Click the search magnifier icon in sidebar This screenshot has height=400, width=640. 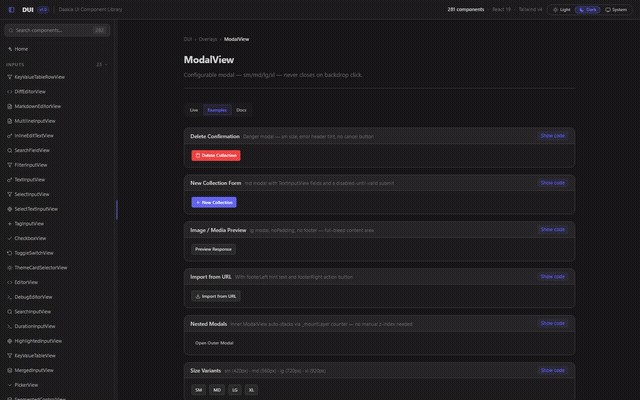pos(11,30)
